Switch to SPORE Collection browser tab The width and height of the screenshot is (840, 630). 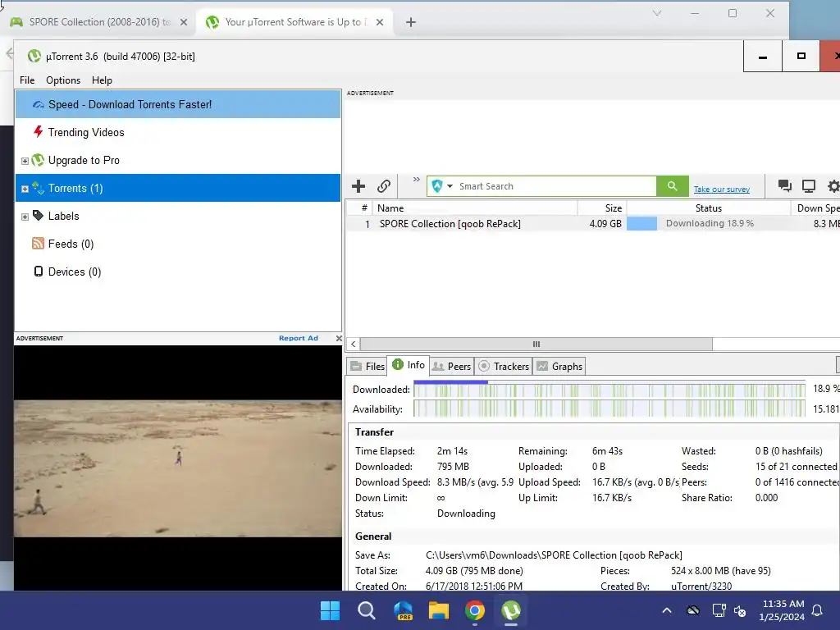tap(99, 22)
